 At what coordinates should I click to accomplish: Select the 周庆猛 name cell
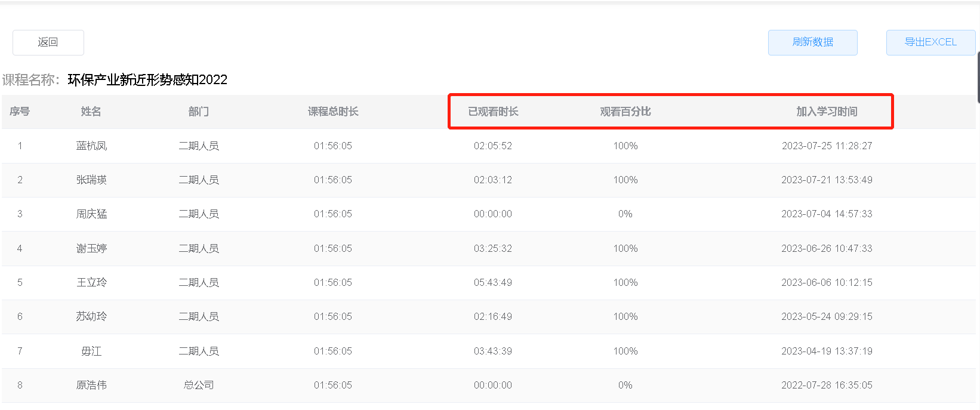tap(91, 214)
